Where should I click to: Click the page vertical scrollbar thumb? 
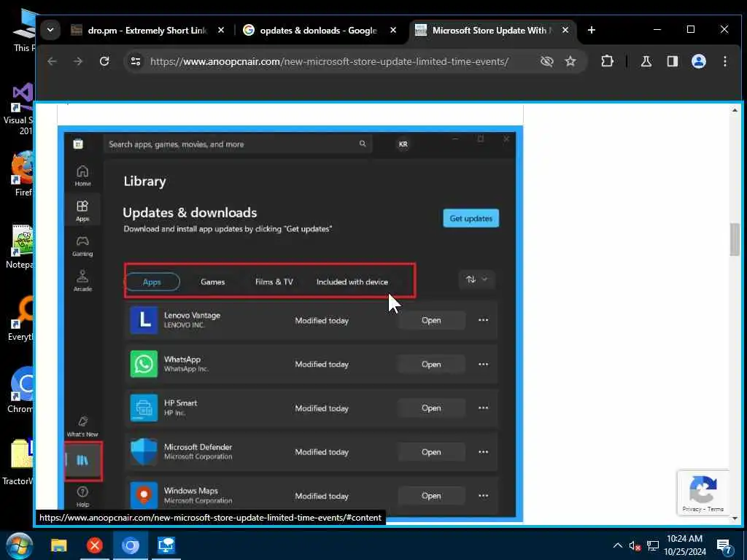[x=735, y=239]
